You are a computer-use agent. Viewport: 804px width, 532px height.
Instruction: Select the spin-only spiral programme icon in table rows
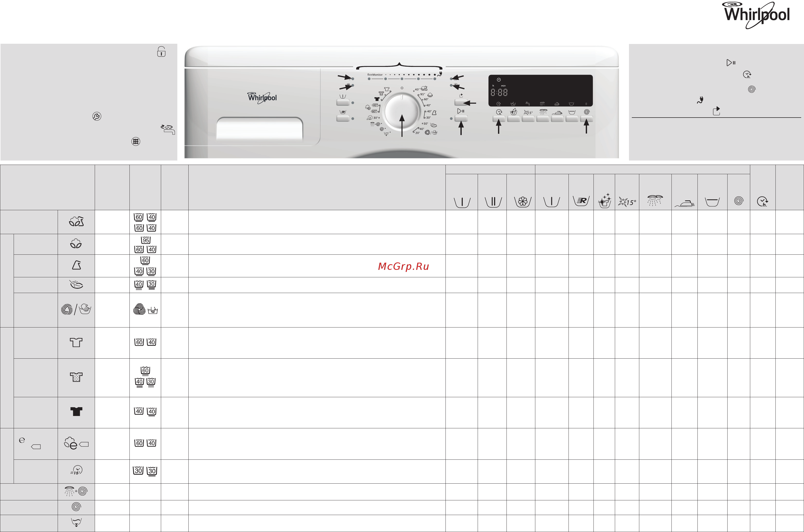click(x=76, y=507)
